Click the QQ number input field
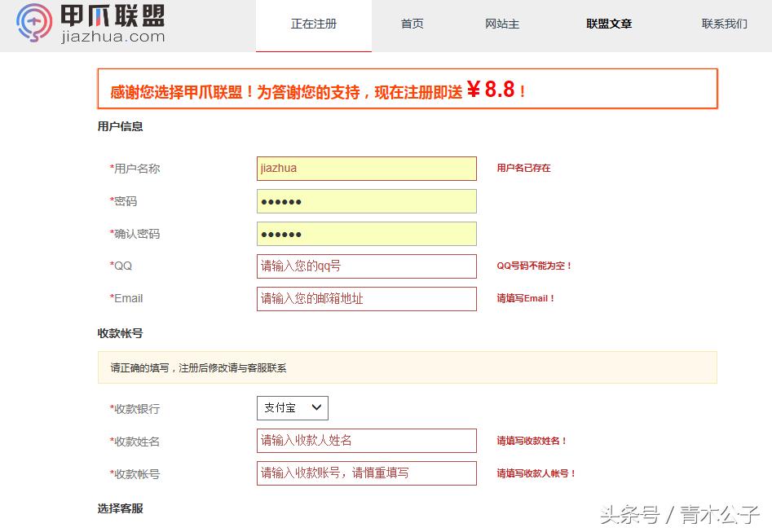 point(365,266)
